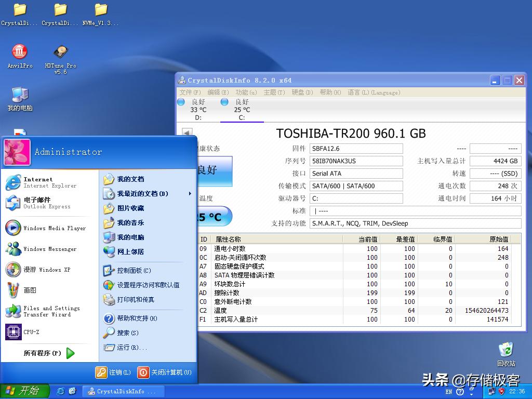This screenshot has width=532, height=399.
Task: Open 功能(u) menu in CrystalDiskInfo
Action: tap(246, 92)
